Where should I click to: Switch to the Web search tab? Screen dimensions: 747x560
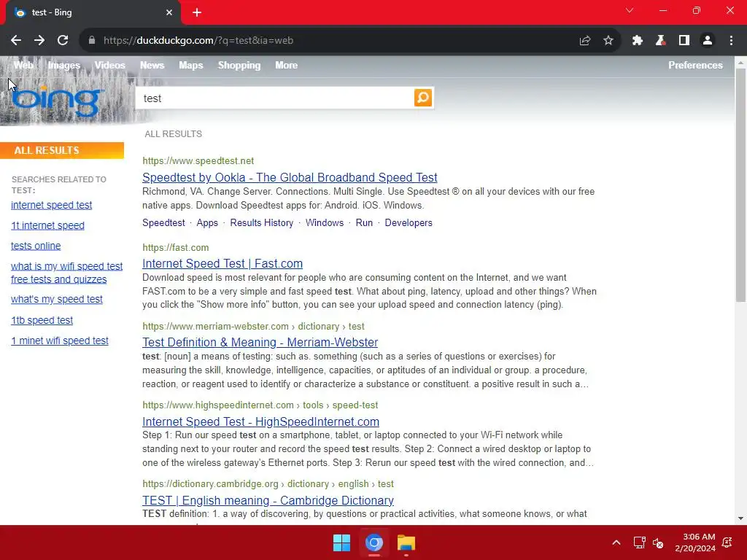(x=23, y=65)
